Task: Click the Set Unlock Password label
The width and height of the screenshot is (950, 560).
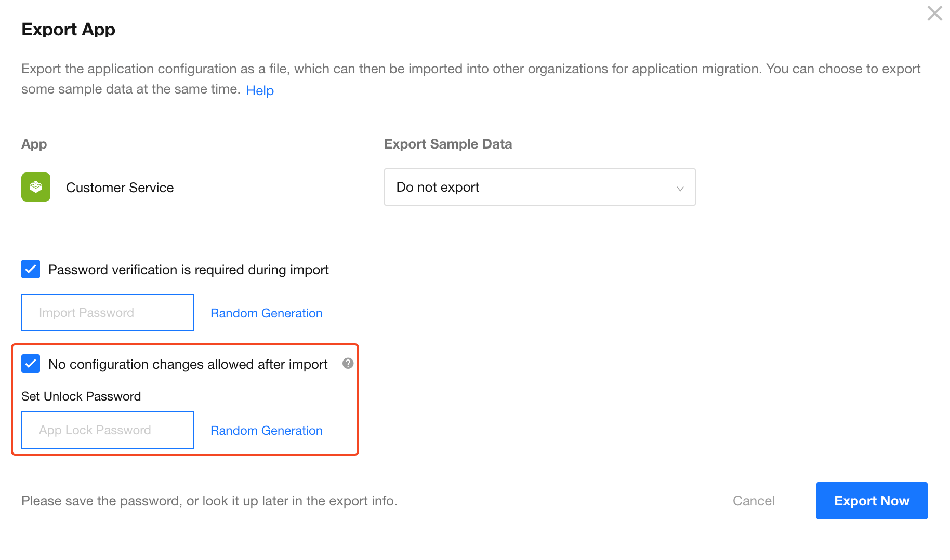Action: pyautogui.click(x=81, y=396)
